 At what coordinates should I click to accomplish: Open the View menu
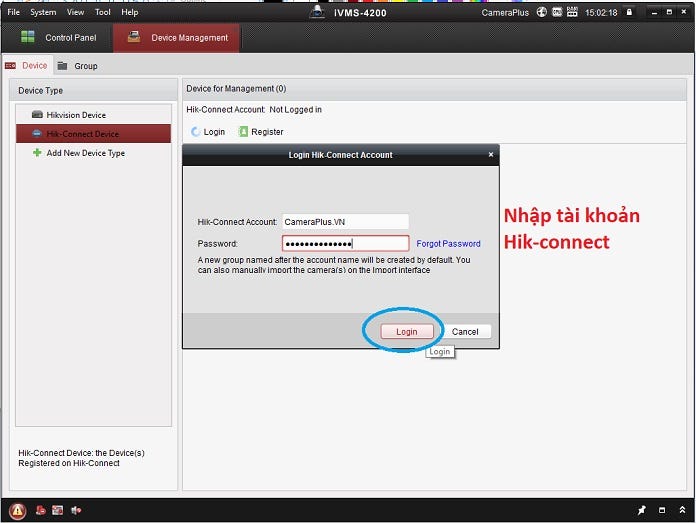point(75,12)
